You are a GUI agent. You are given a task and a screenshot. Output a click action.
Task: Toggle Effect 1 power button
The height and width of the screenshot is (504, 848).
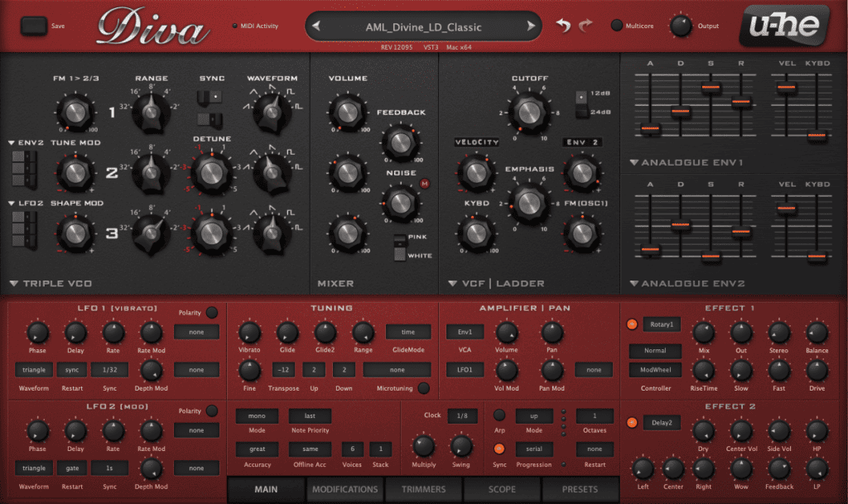[632, 324]
